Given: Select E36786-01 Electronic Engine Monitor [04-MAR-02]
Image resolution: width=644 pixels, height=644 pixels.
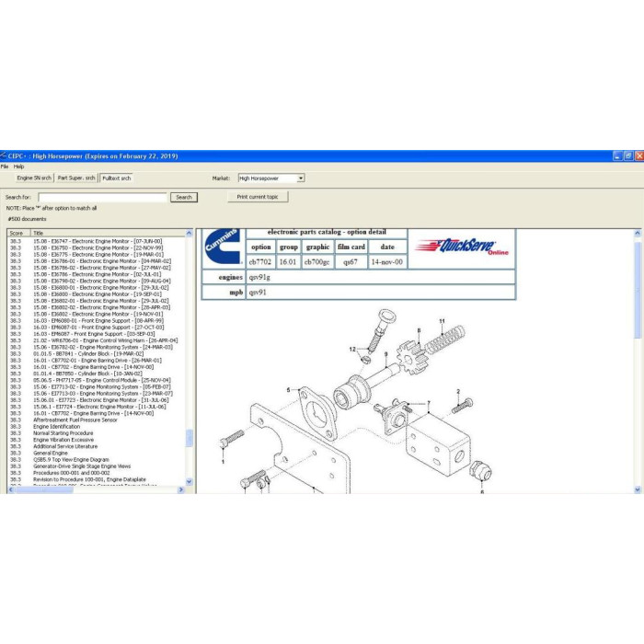Looking at the screenshot, I should coord(102,260).
